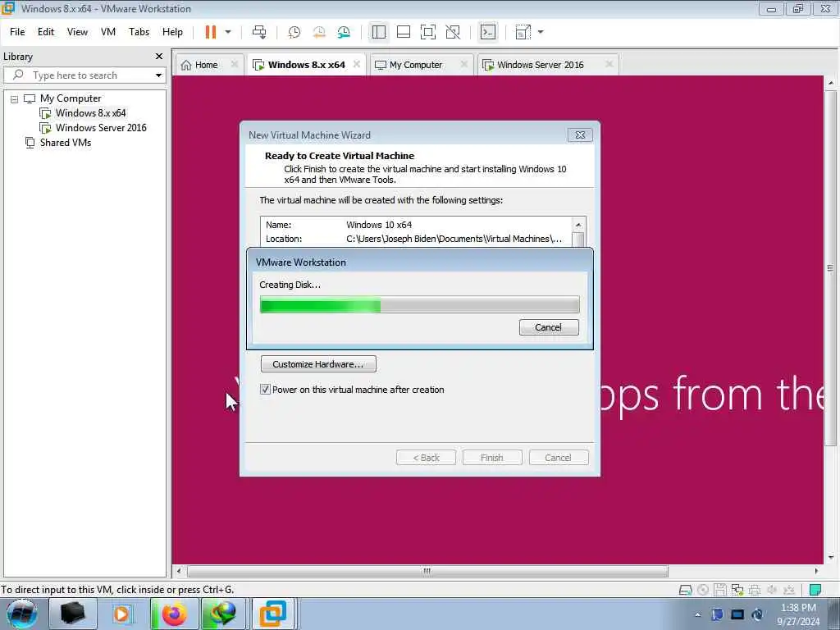The image size is (840, 630).
Task: Open the Windows Start button
Action: point(22,614)
